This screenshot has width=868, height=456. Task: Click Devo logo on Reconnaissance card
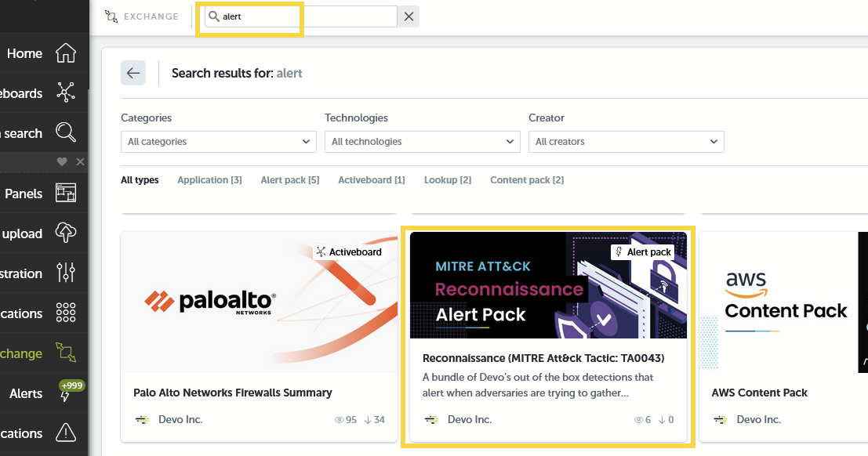431,420
